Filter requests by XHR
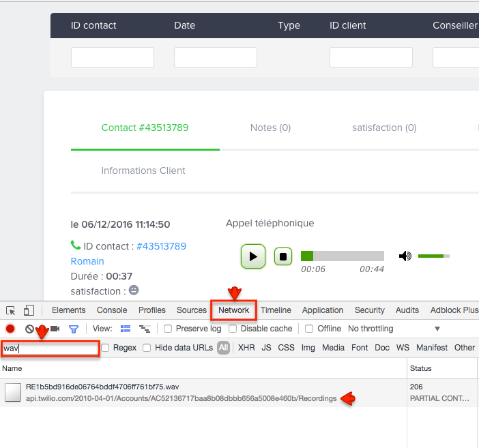This screenshot has width=479, height=448. [246, 348]
